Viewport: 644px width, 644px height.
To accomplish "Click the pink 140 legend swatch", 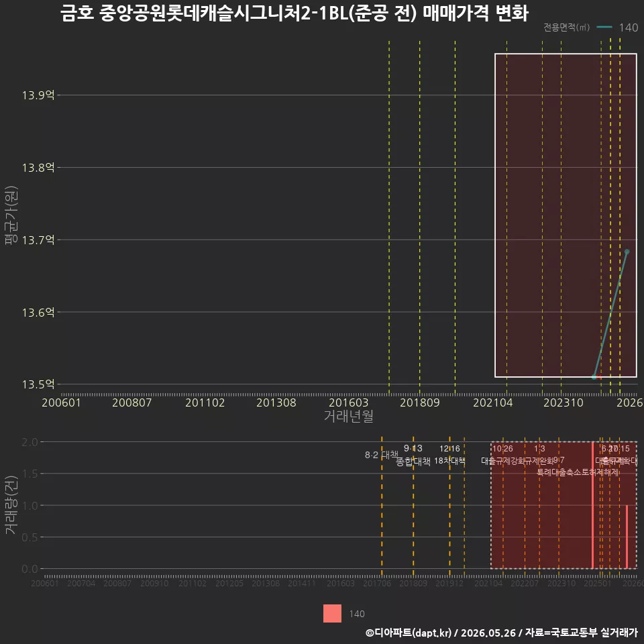I will tap(332, 614).
